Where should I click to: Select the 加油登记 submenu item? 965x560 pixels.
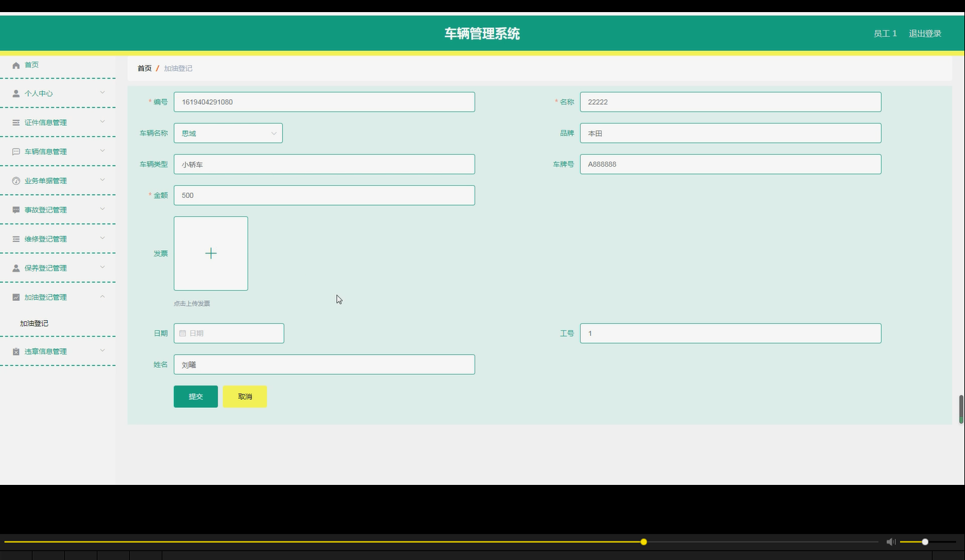[x=35, y=323]
